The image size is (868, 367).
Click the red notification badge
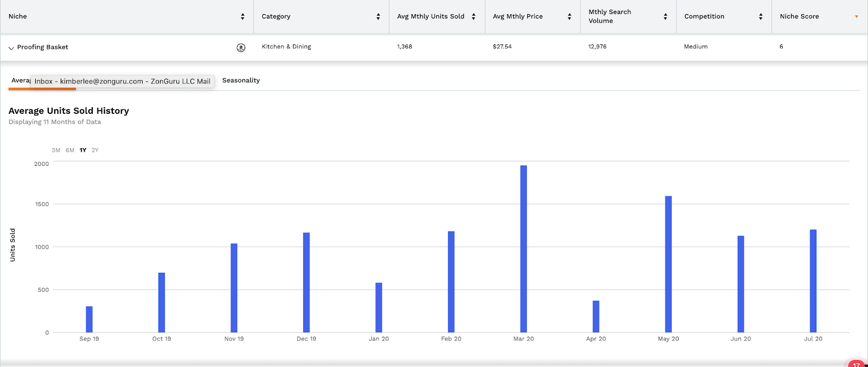(857, 364)
